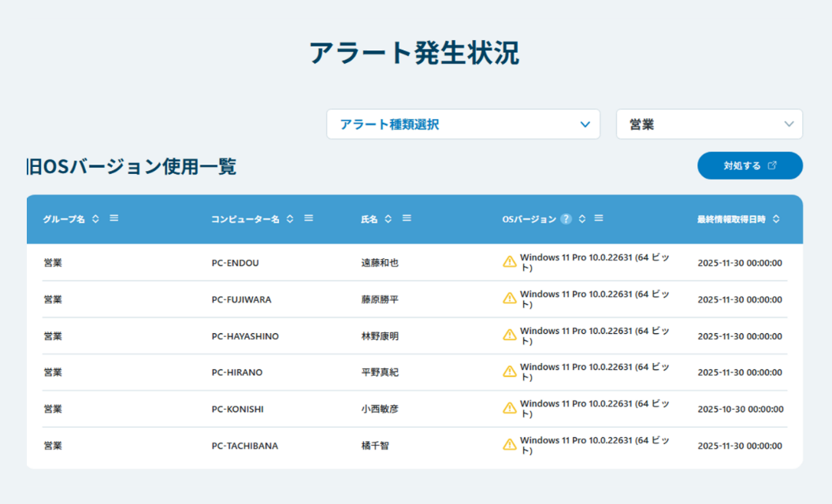The width and height of the screenshot is (832, 504).
Task: Toggle sort order on 最終情報取得日時 column
Action: tap(776, 219)
